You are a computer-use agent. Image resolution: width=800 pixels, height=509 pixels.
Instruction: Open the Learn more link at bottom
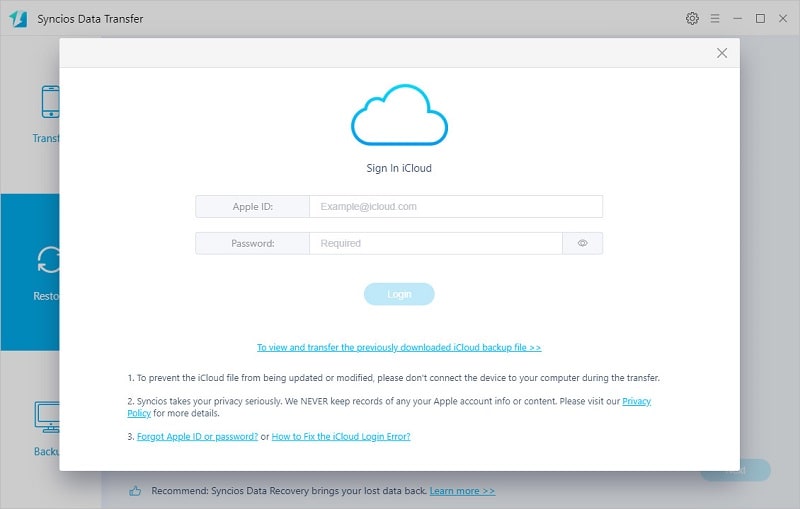pos(462,491)
